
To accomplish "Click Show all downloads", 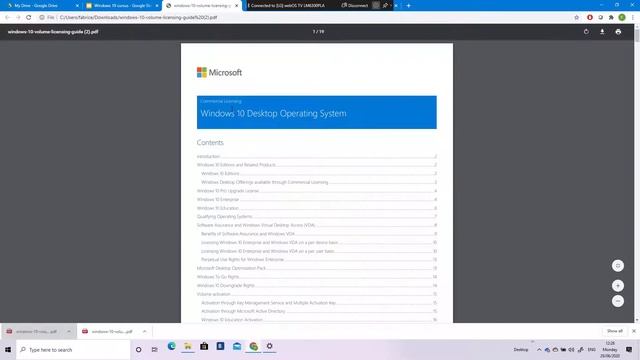I will [614, 331].
